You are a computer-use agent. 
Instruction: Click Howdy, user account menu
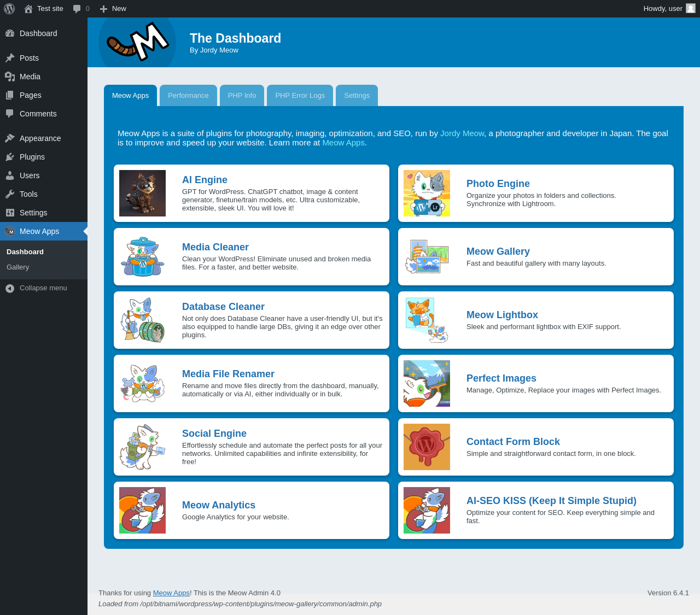(669, 9)
